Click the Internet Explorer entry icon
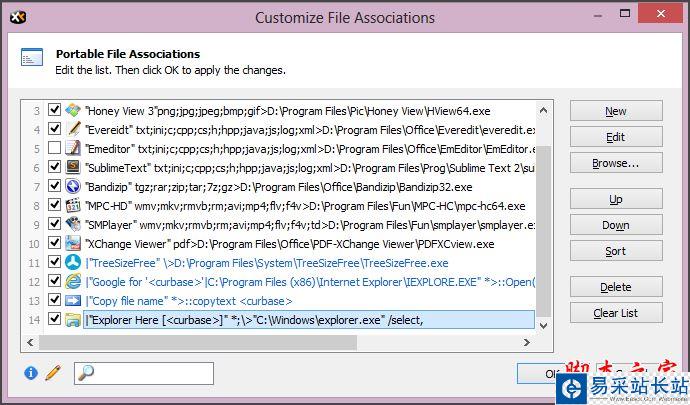The image size is (690, 405). pos(74,281)
